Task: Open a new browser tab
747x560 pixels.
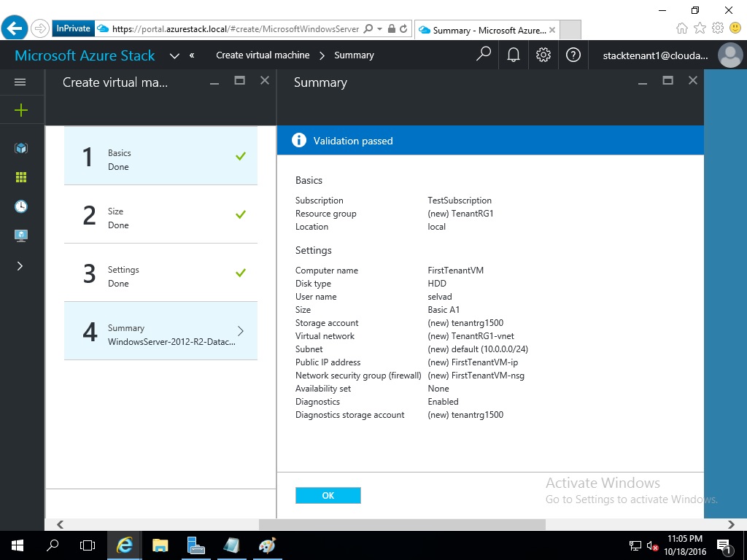Action: tap(570, 29)
